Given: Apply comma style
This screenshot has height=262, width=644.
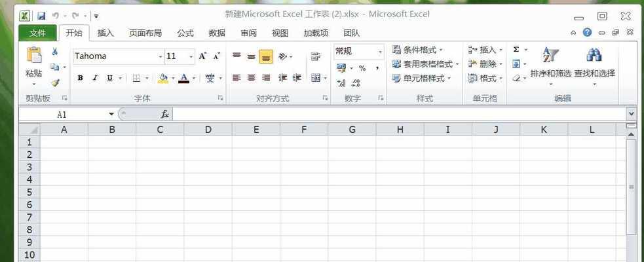Looking at the screenshot, I should pos(377,67).
